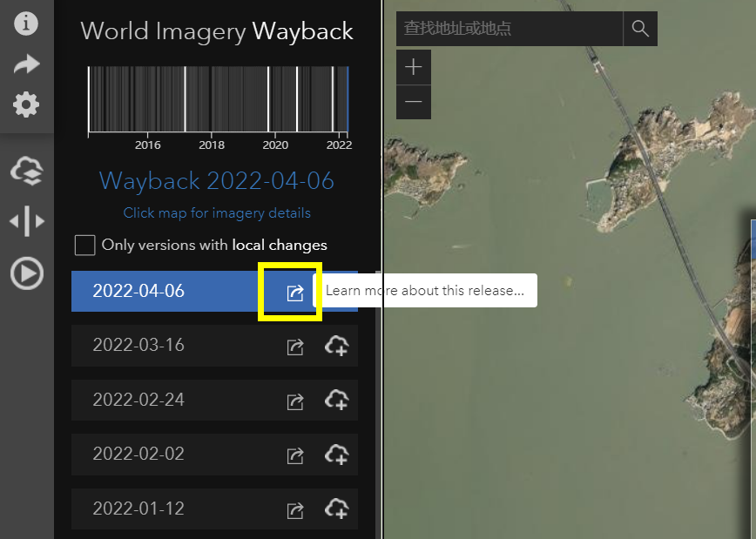Click the Wayback 2022-04-06 heading link

click(216, 181)
